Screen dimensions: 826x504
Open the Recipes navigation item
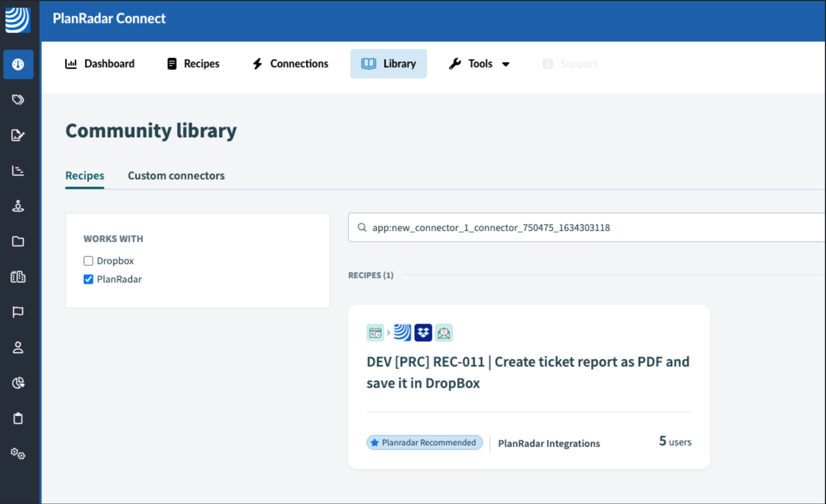[193, 64]
